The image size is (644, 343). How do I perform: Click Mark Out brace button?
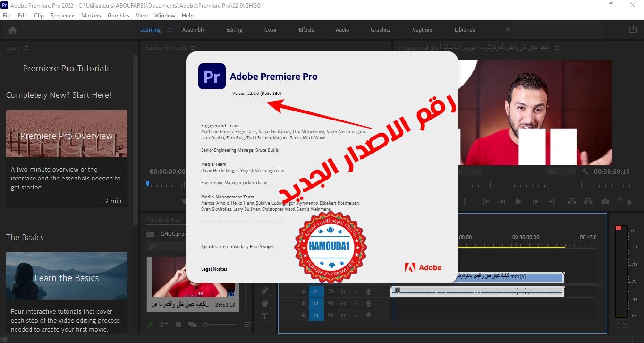click(x=465, y=201)
